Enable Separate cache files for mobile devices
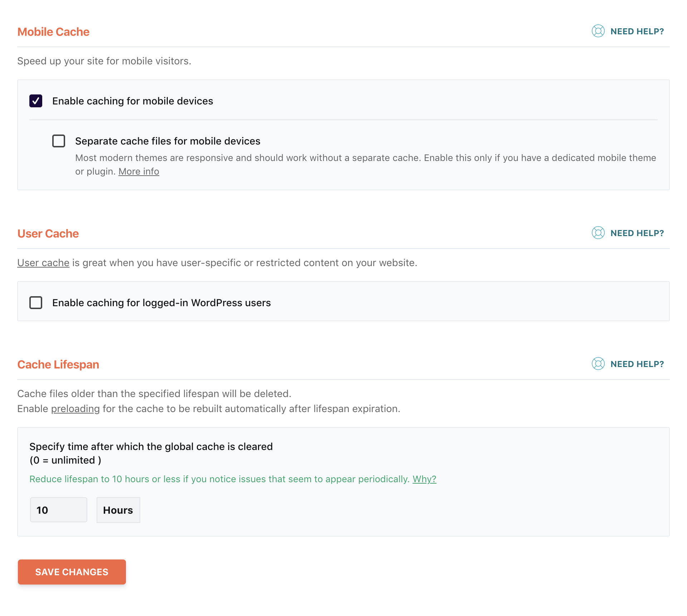Image resolution: width=687 pixels, height=616 pixels. click(59, 141)
